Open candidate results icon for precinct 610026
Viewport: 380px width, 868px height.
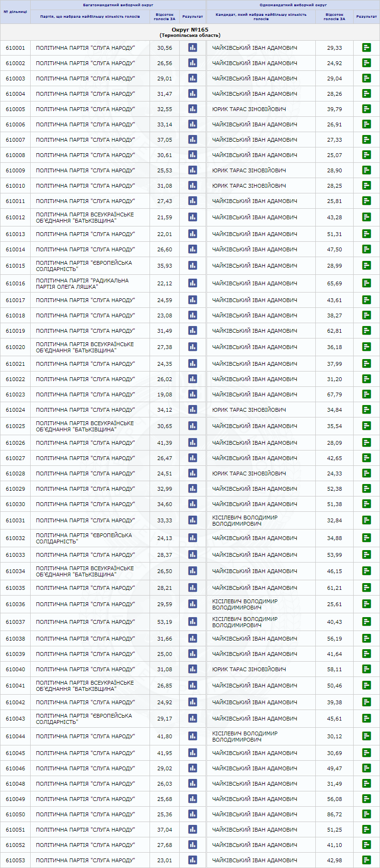pyautogui.click(x=367, y=442)
